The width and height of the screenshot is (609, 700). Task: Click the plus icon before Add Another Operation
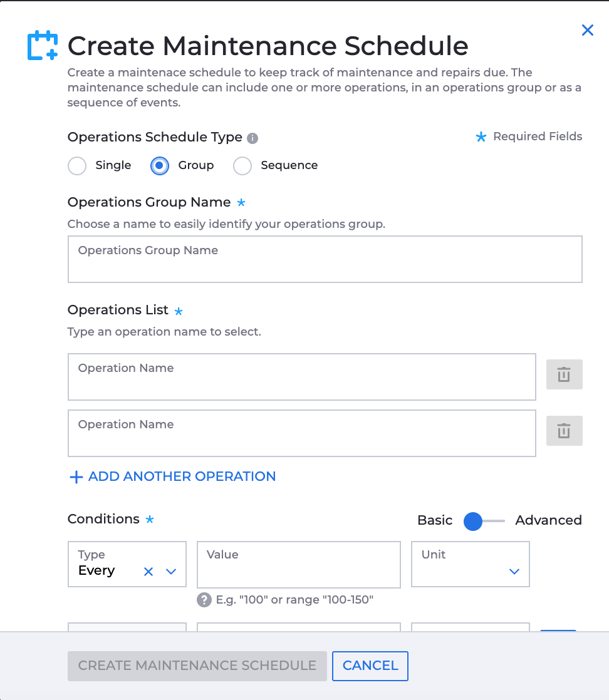pyautogui.click(x=76, y=476)
